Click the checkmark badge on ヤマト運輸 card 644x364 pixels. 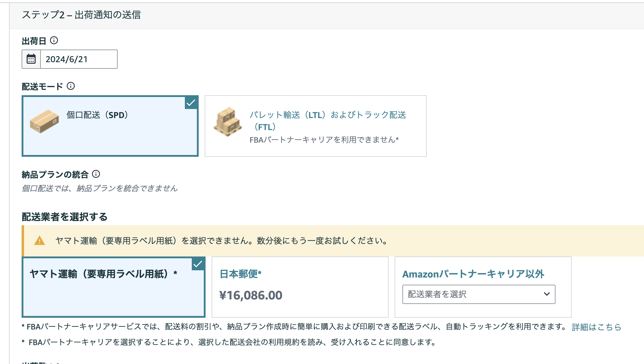click(198, 264)
